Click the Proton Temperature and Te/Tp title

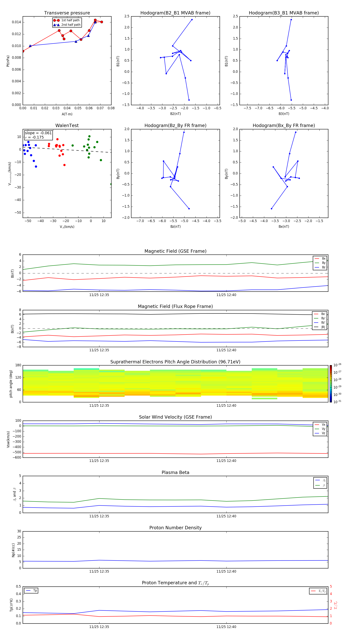click(x=175, y=583)
